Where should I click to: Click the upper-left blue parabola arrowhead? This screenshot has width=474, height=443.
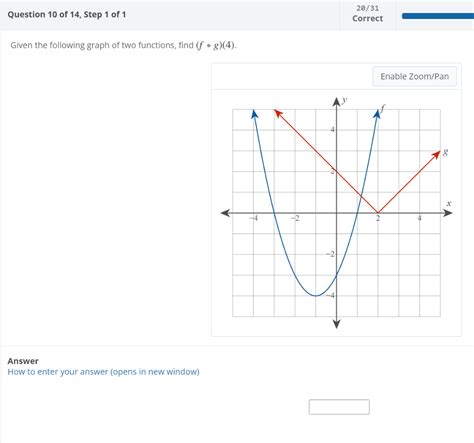coord(254,114)
